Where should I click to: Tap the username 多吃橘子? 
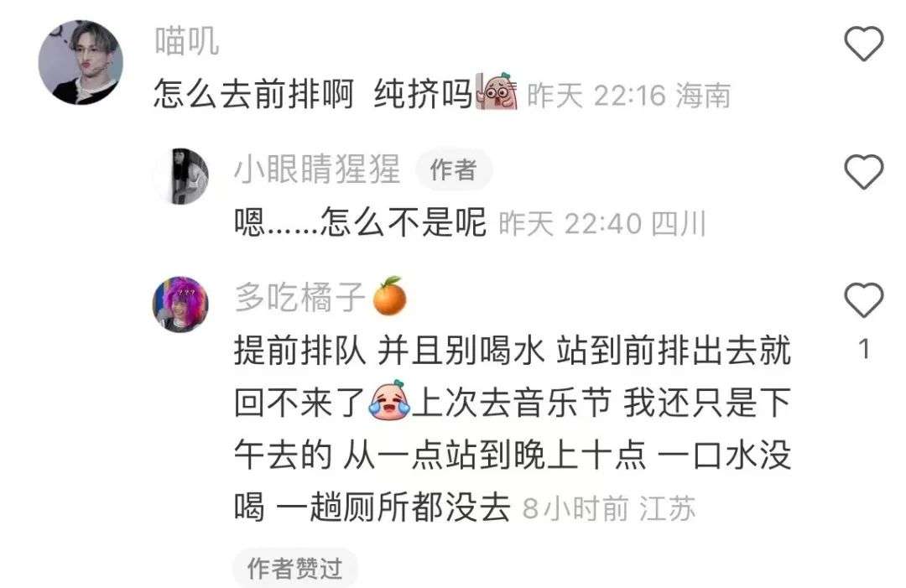[x=299, y=298]
